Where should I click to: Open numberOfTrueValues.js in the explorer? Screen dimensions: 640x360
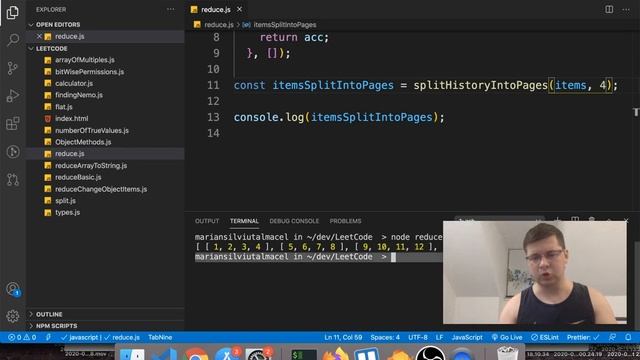pos(92,131)
